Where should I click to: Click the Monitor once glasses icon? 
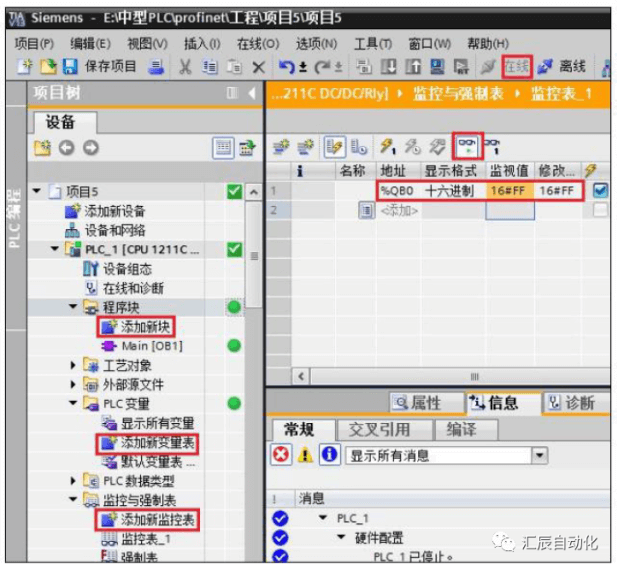[x=493, y=147]
